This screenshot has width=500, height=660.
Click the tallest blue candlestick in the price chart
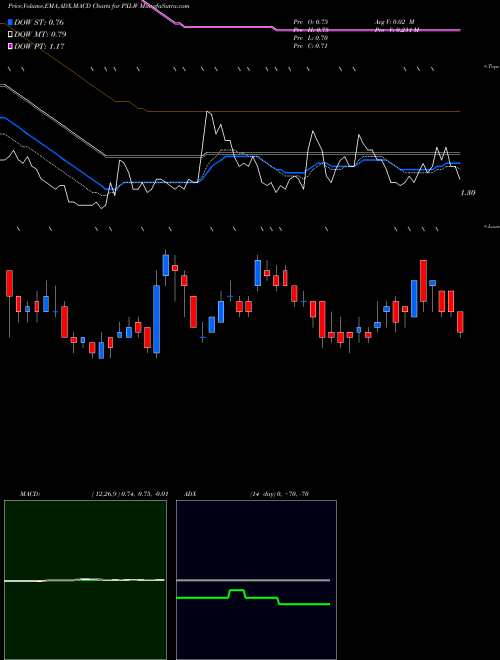point(157,319)
